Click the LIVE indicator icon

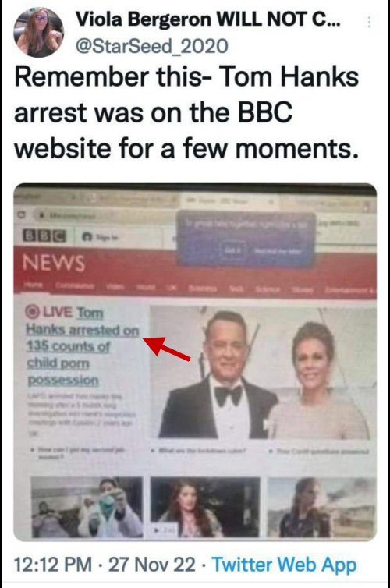tap(32, 311)
